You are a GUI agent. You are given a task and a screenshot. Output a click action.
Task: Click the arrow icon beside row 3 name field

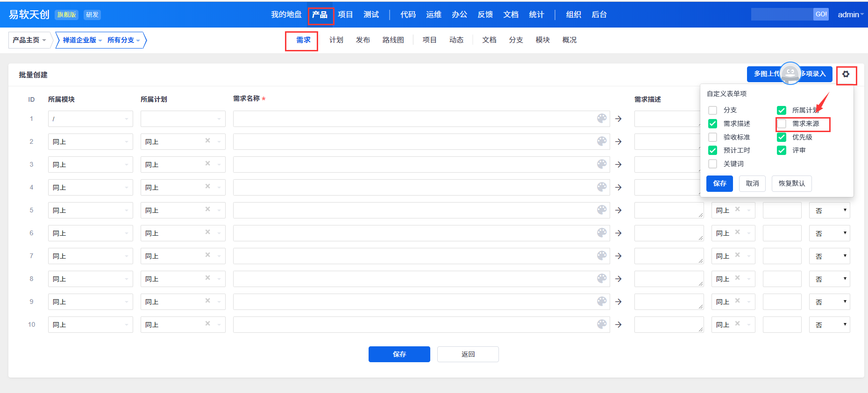pos(619,165)
